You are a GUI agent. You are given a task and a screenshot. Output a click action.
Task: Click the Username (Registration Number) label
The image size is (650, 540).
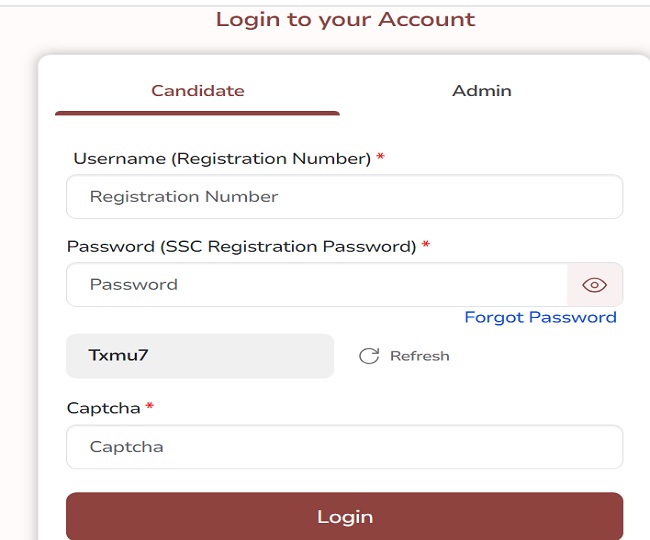pos(222,159)
